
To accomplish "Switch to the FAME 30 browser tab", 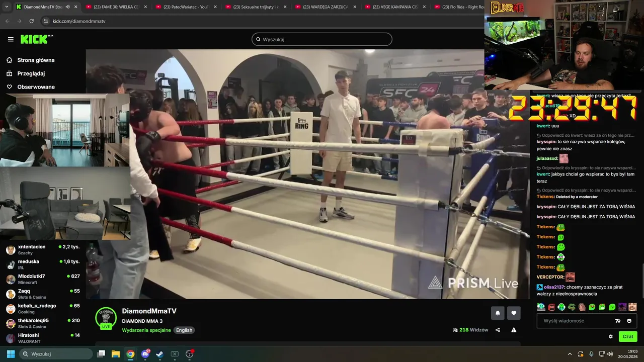I will tap(116, 7).
